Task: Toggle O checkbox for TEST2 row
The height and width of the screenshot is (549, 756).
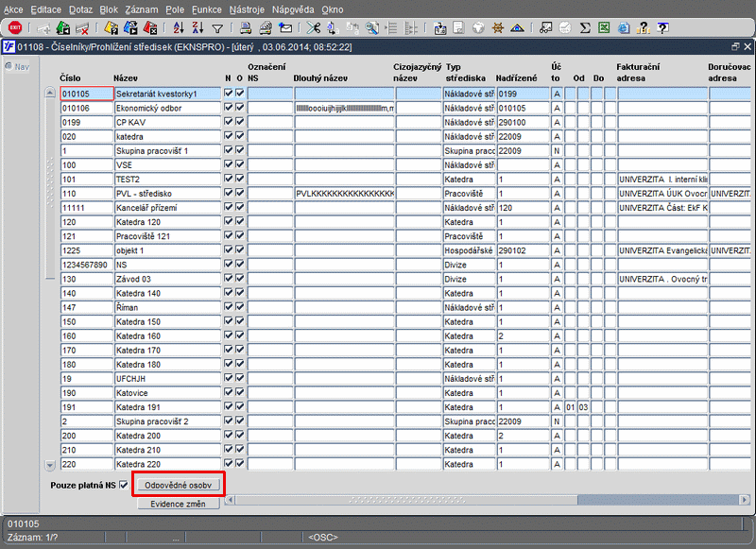Action: pyautogui.click(x=240, y=179)
